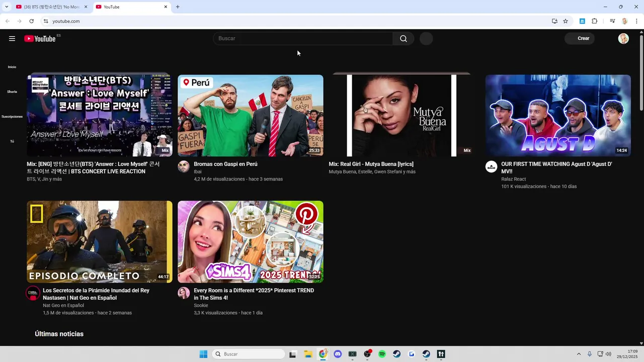
Task: Open the Chrome extensions puzzle icon
Action: tap(594, 21)
